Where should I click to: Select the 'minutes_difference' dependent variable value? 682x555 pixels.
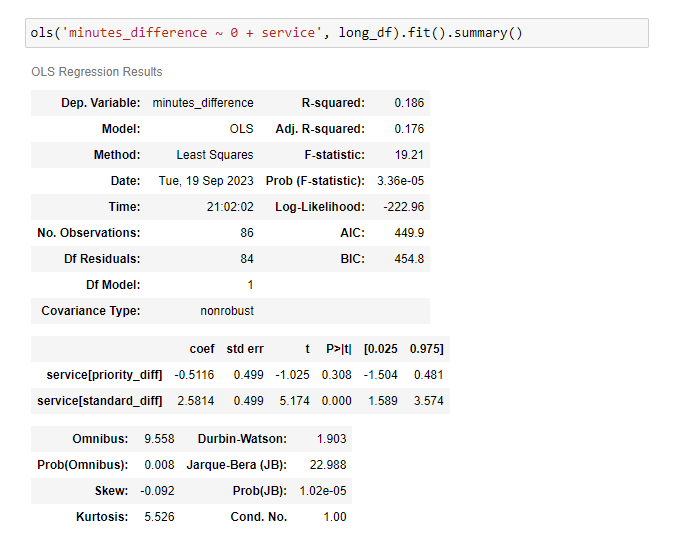(203, 103)
